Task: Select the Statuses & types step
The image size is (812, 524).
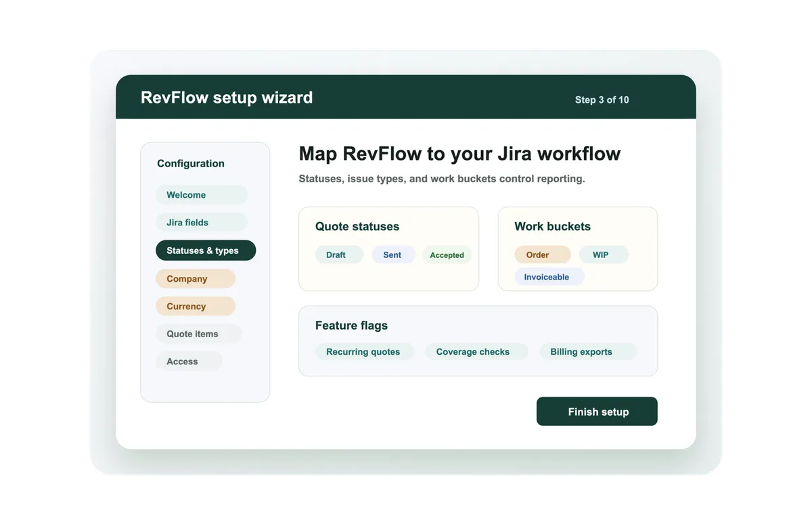Action: [x=206, y=250]
